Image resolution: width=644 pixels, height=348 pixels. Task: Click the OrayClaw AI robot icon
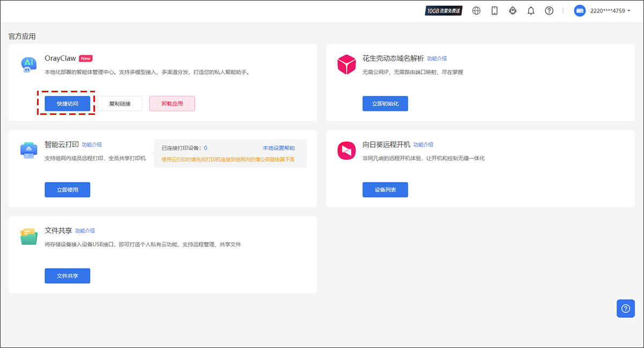(x=28, y=64)
